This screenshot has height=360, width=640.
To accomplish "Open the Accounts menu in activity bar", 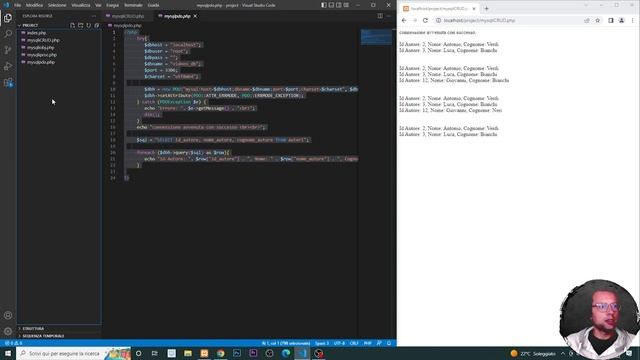I will (8, 315).
